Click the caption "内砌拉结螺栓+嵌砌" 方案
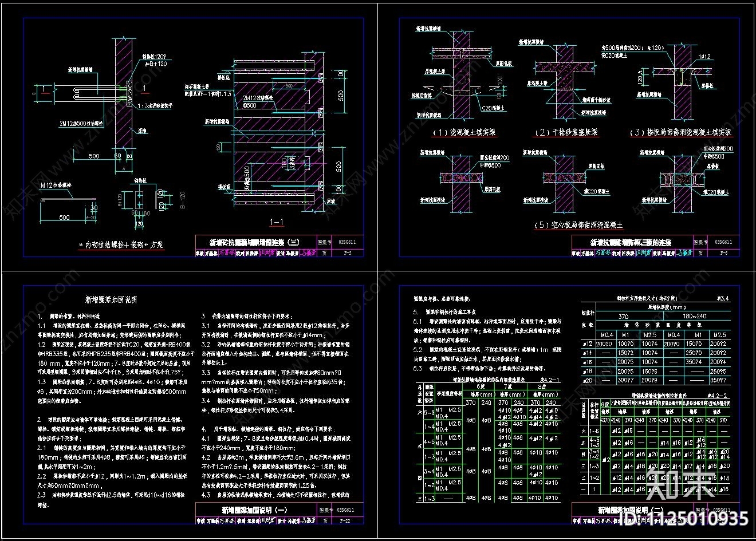The width and height of the screenshot is (756, 541). (122, 244)
